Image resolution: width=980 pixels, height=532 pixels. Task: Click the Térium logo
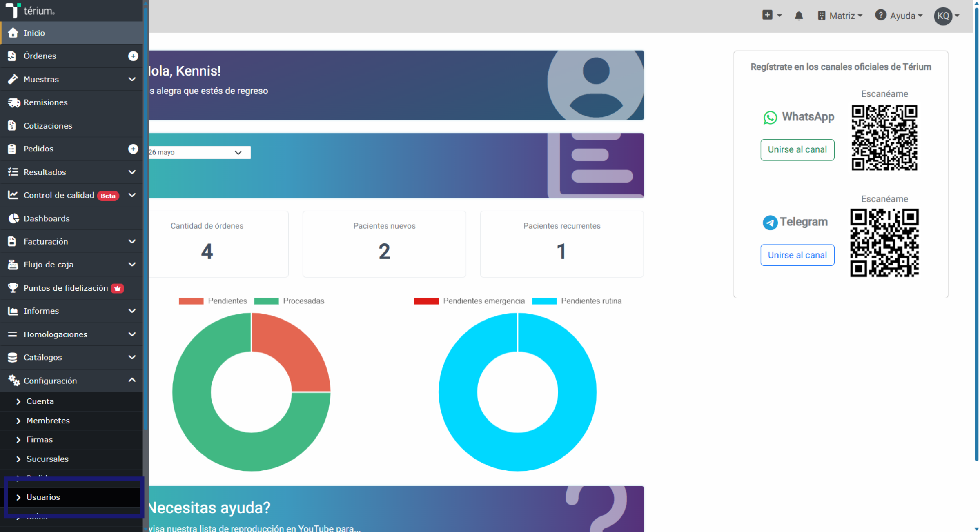tap(30, 10)
